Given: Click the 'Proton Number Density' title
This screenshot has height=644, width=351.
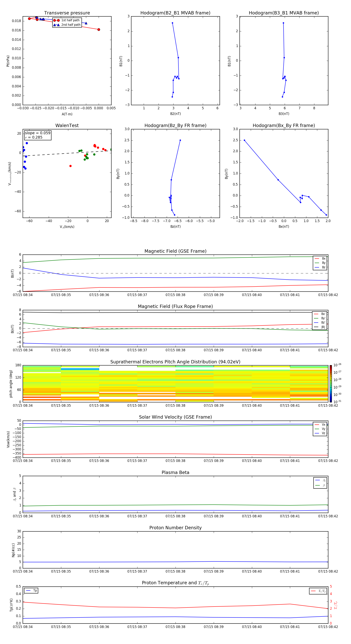Looking at the screenshot, I should point(175,528).
